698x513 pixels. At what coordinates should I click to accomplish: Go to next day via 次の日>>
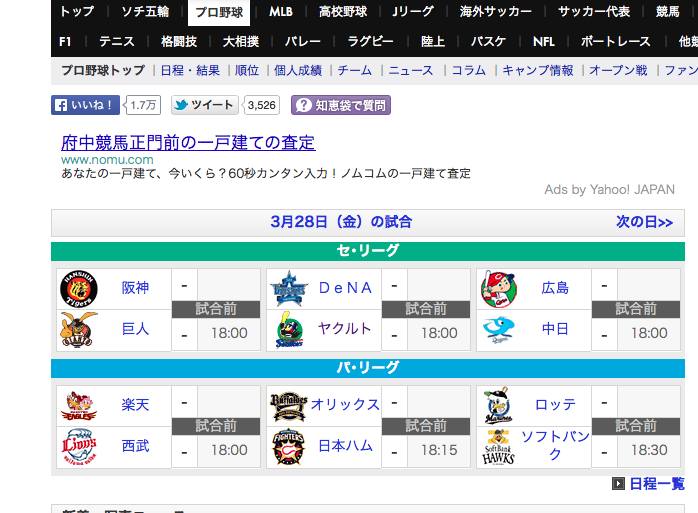(x=644, y=222)
